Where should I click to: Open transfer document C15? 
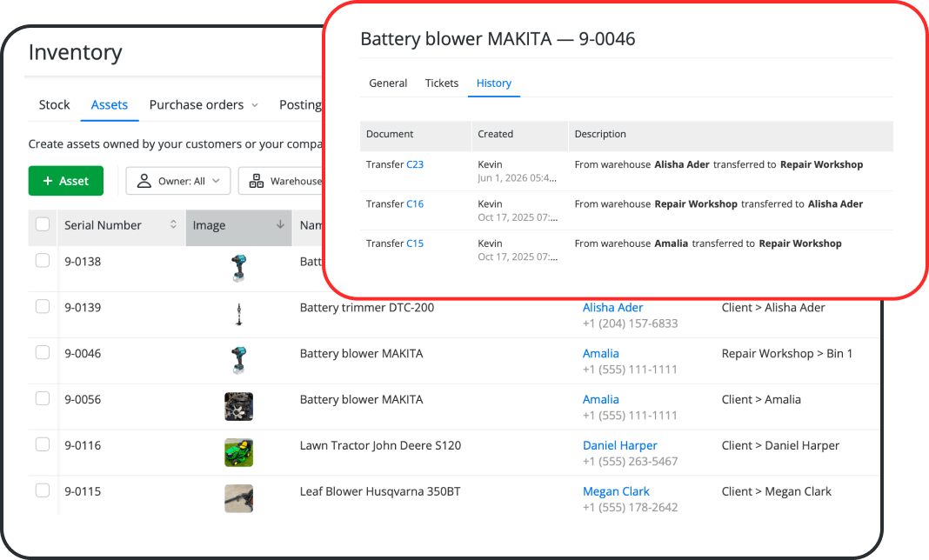click(x=415, y=243)
